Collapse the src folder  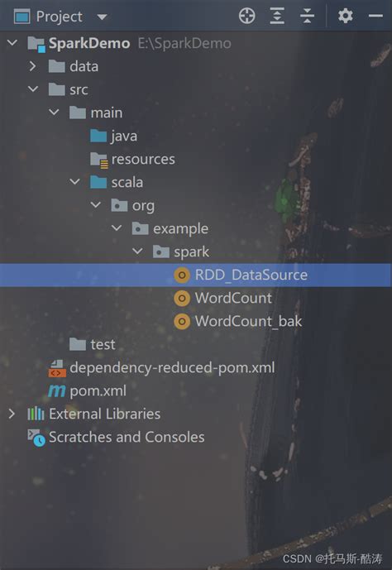33,89
